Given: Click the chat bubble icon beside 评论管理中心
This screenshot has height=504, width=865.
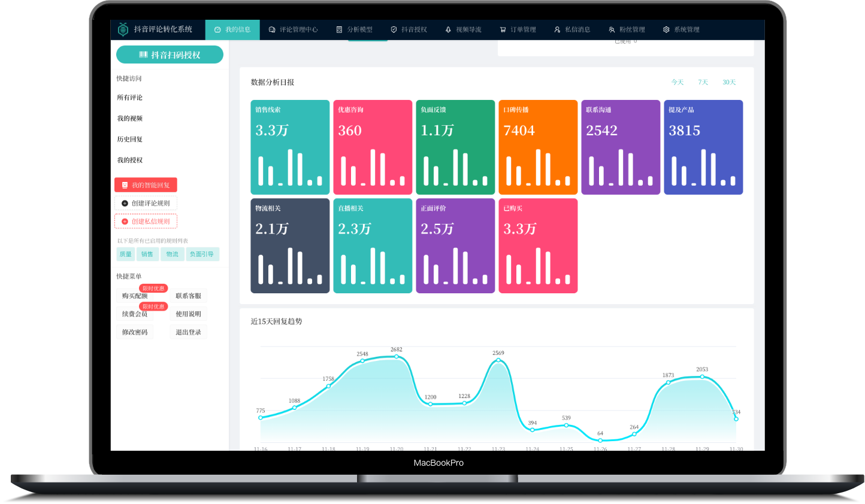Looking at the screenshot, I should pos(272,29).
